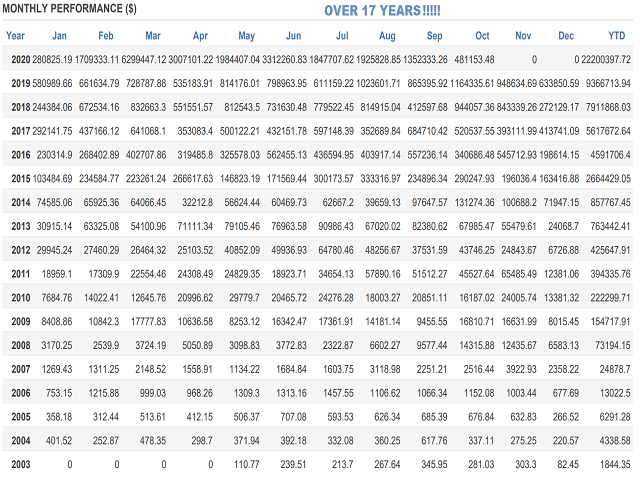The height and width of the screenshot is (480, 640).
Task: Select the 2013 YTD value 763442.41
Action: pos(610,226)
